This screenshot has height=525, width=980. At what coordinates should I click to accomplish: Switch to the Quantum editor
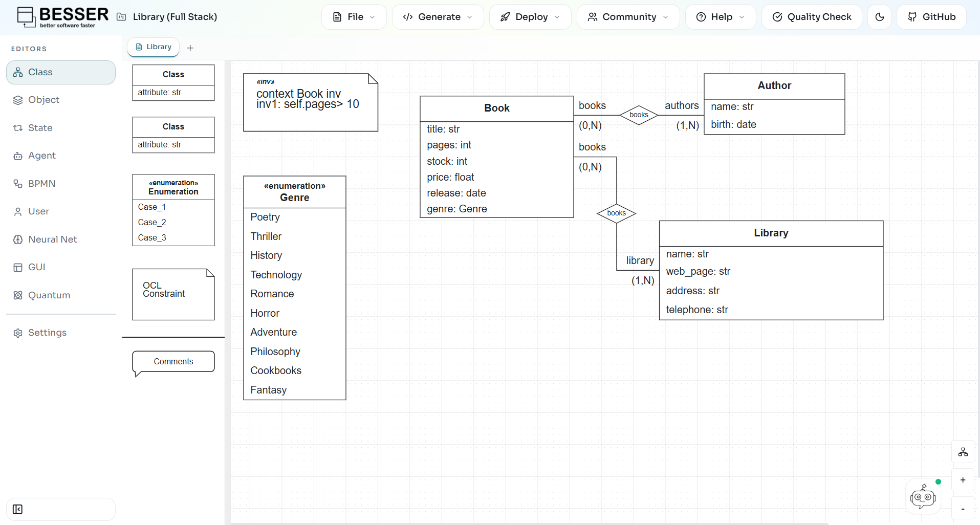(61, 295)
